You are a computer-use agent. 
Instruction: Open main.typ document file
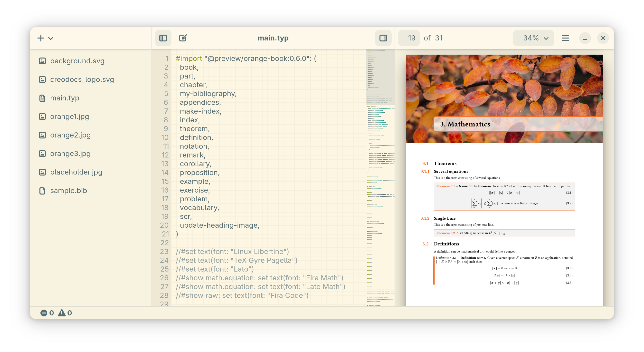pyautogui.click(x=65, y=98)
